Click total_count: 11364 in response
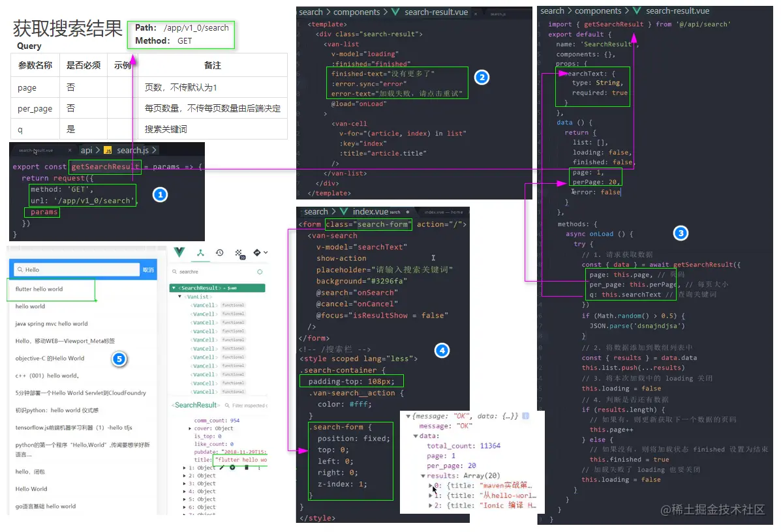The width and height of the screenshot is (781, 532). point(463,446)
